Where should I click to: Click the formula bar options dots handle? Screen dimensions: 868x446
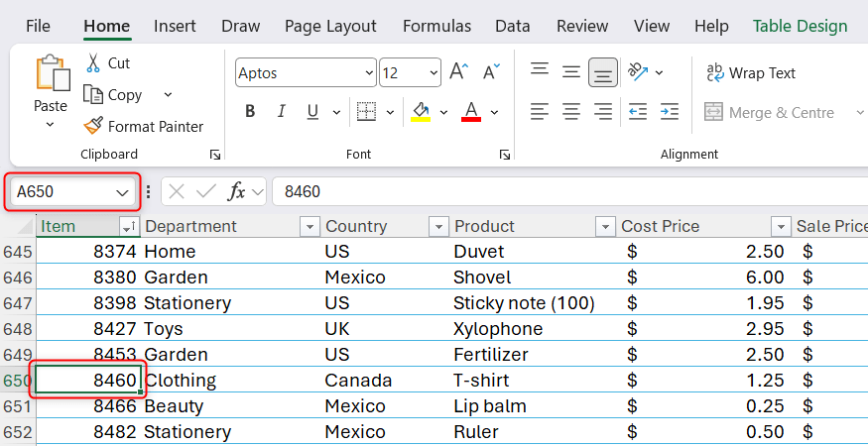click(x=149, y=192)
